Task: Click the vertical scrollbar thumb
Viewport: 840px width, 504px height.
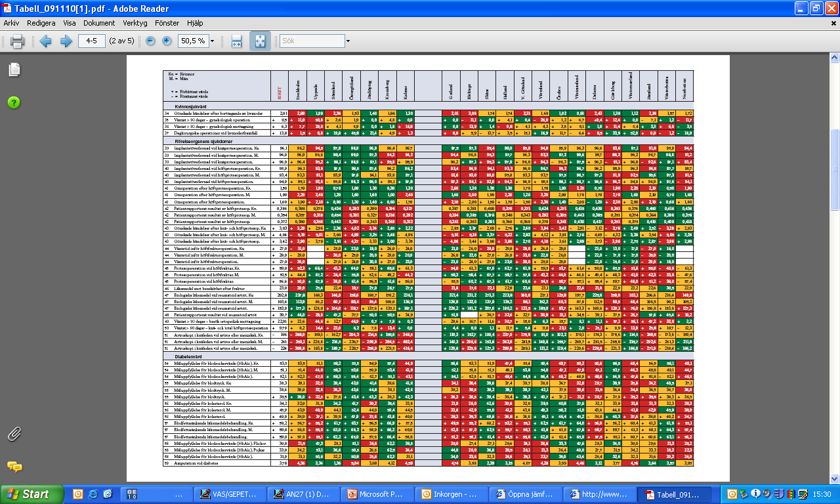Action: pyautogui.click(x=834, y=170)
